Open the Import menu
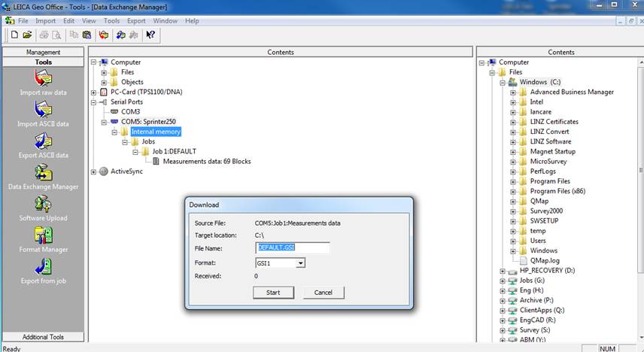This screenshot has width=644, height=352. 45,21
